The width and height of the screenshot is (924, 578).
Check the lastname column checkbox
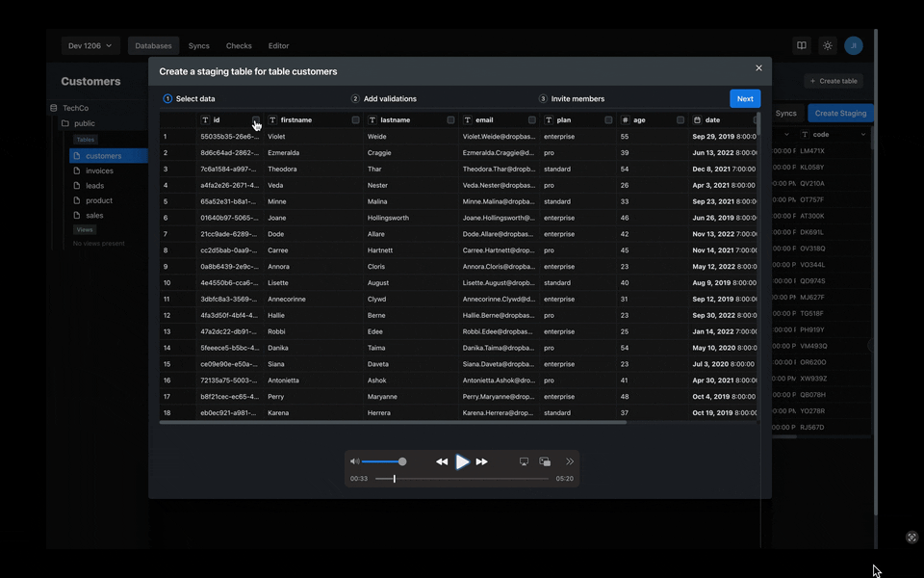pos(450,120)
